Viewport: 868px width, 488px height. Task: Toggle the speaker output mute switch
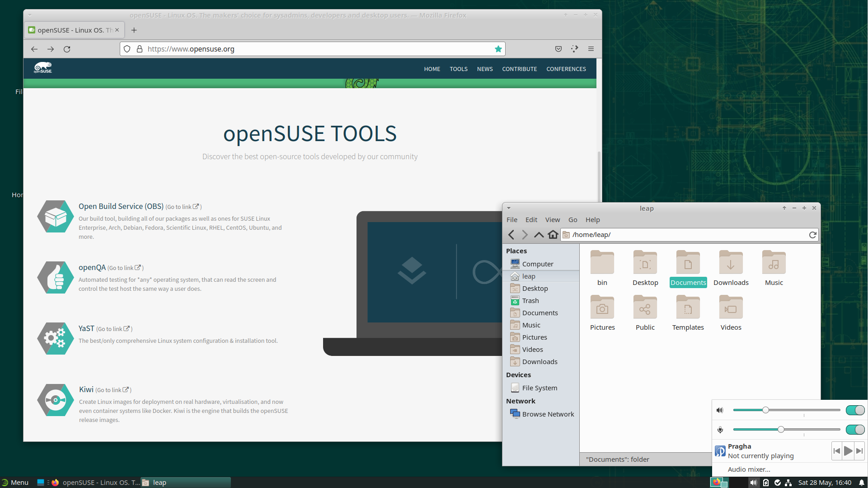855,410
